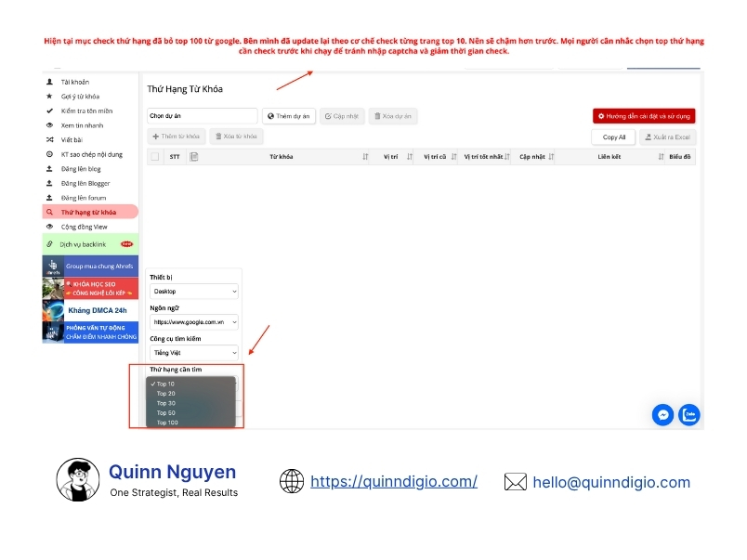Click the upload icon beside Đăng lên forum
The image size is (747, 560).
click(49, 198)
